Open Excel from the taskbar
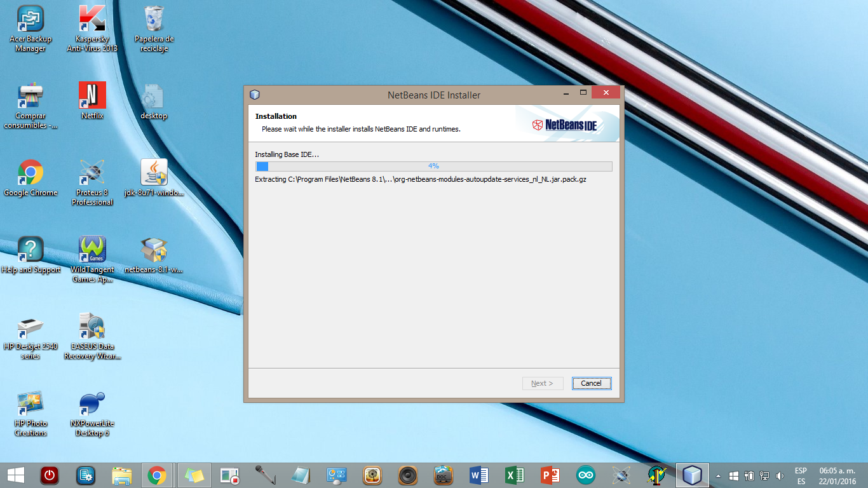The image size is (868, 488). tap(514, 475)
